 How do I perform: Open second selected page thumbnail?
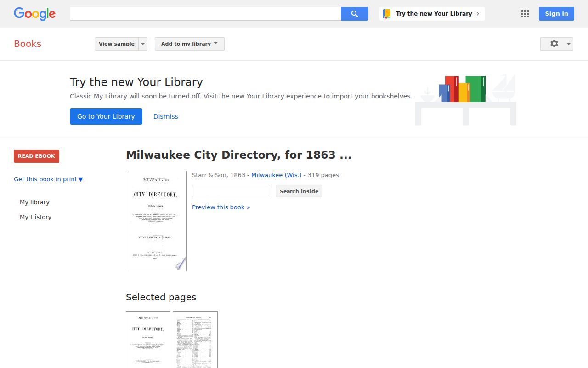click(x=195, y=339)
